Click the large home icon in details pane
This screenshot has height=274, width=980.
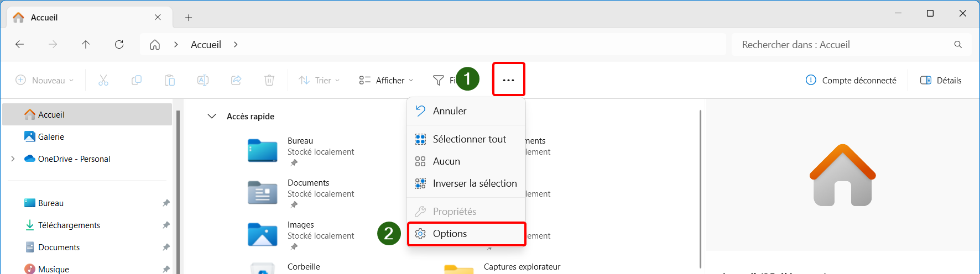tap(843, 175)
